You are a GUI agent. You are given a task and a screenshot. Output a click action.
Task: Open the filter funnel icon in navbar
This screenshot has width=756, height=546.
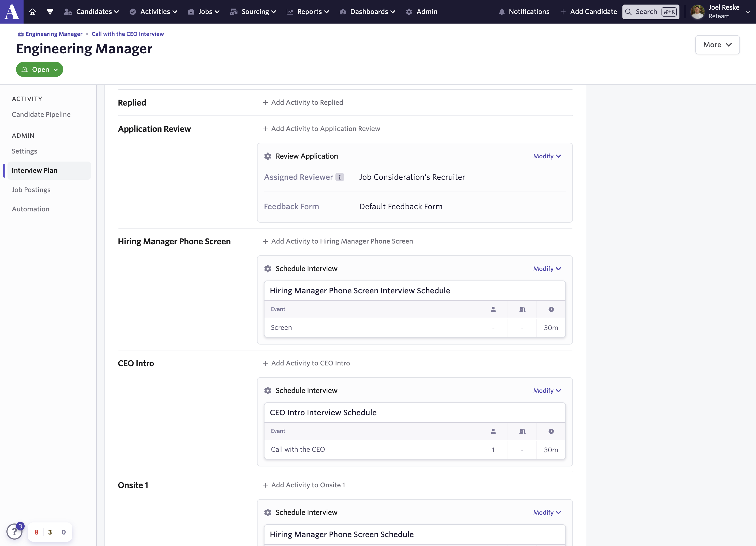pos(50,12)
